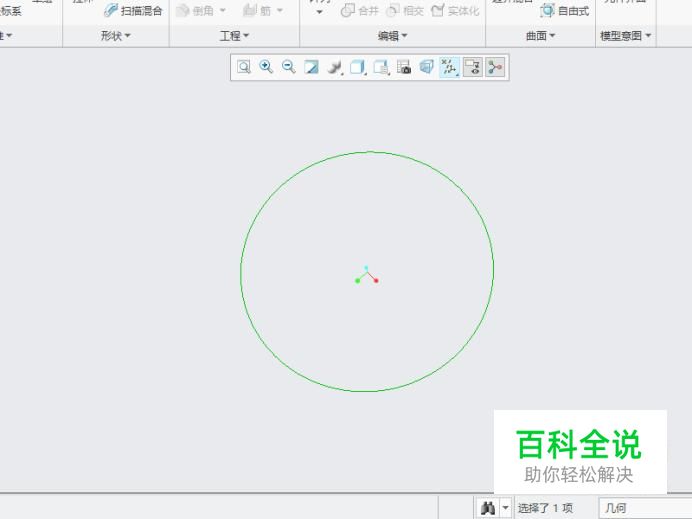Click the '选择了 1 项' selection status text
This screenshot has height=519, width=692.
[545, 508]
